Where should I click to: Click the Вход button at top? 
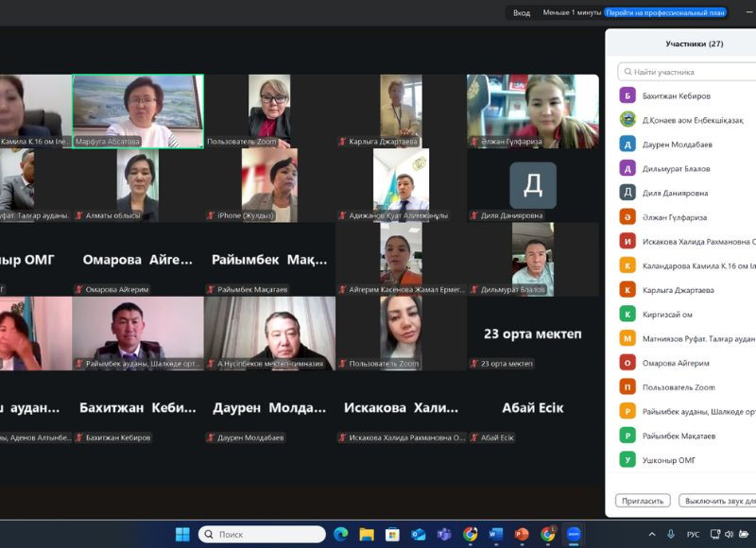[x=521, y=12]
